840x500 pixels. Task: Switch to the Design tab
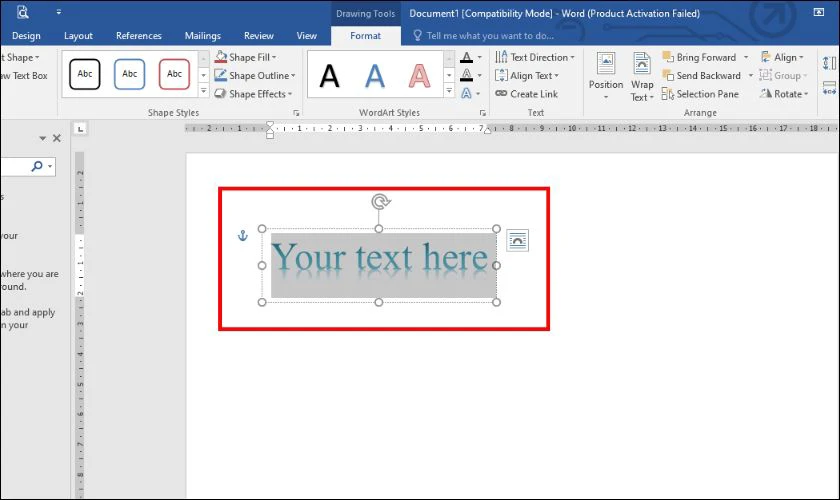(x=26, y=36)
